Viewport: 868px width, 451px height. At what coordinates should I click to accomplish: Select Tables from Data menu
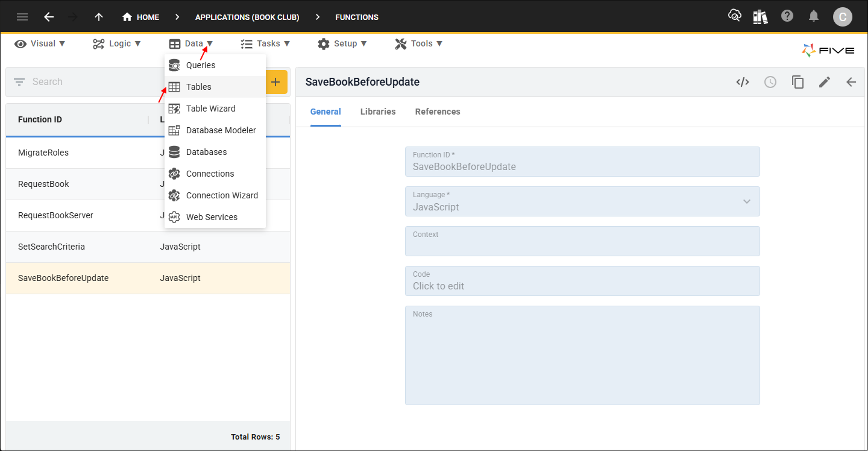tap(215, 87)
